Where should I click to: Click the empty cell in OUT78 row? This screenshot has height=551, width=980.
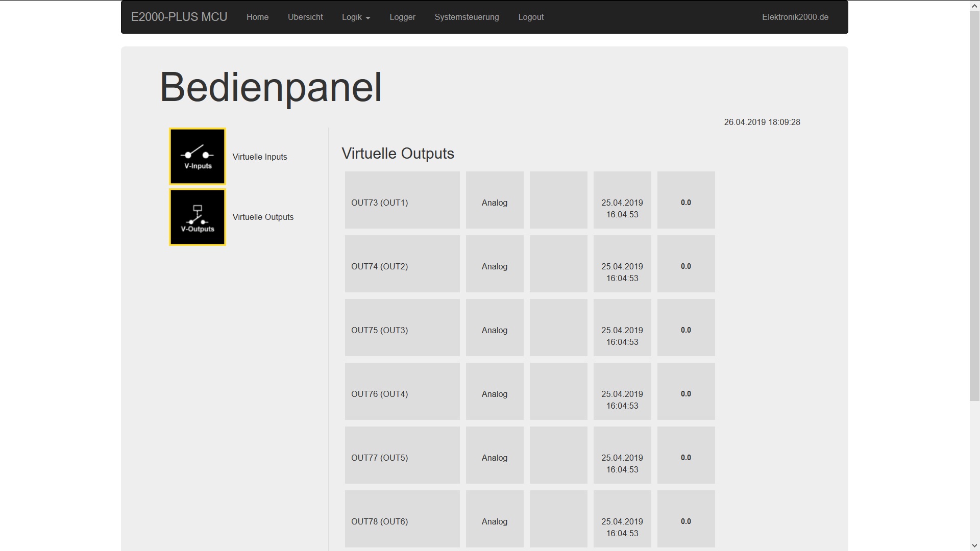click(558, 519)
